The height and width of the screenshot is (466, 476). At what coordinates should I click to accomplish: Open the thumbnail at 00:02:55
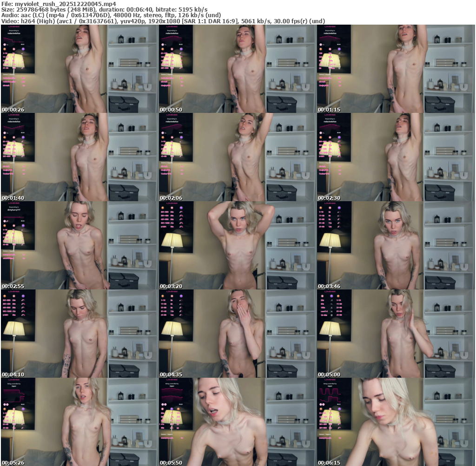(x=79, y=245)
